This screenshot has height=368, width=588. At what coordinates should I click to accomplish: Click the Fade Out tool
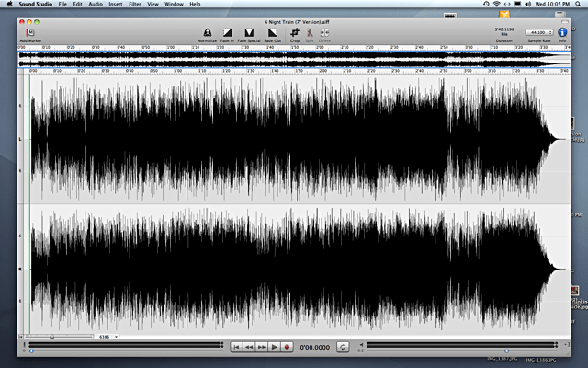[273, 32]
